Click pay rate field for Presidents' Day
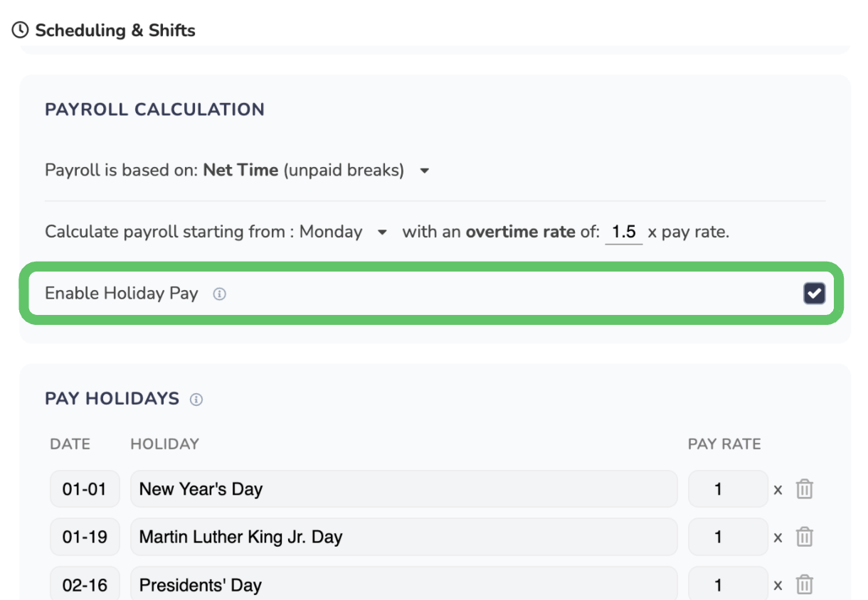The height and width of the screenshot is (600, 868). click(727, 584)
